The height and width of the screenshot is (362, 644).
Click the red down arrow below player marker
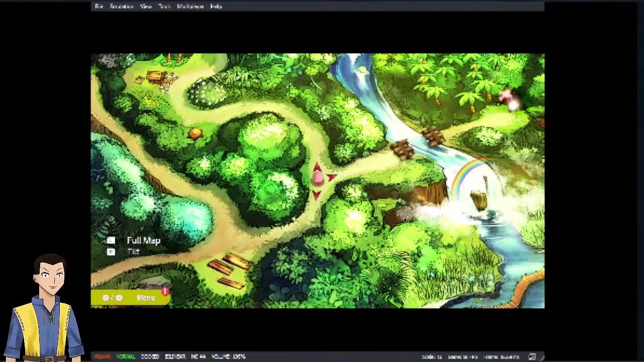(316, 195)
